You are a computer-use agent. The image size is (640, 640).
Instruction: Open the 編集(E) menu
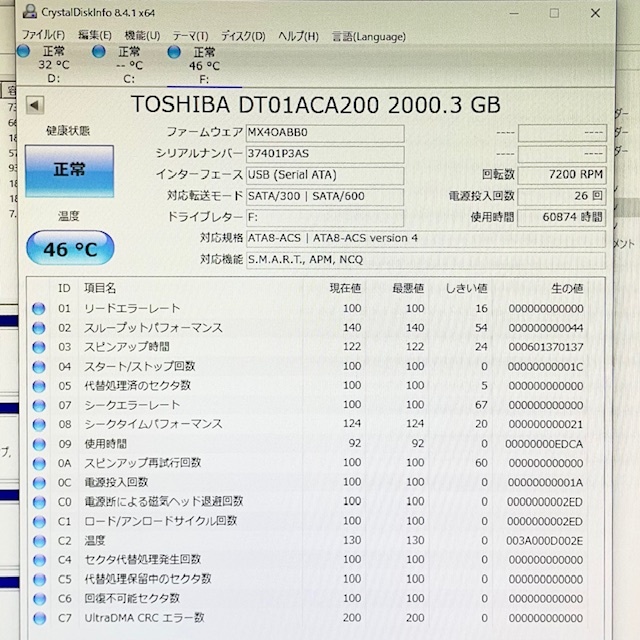[95, 36]
